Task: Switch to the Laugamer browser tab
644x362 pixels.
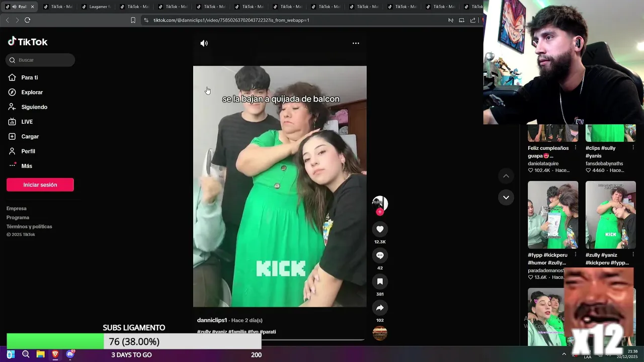Action: [96, 7]
